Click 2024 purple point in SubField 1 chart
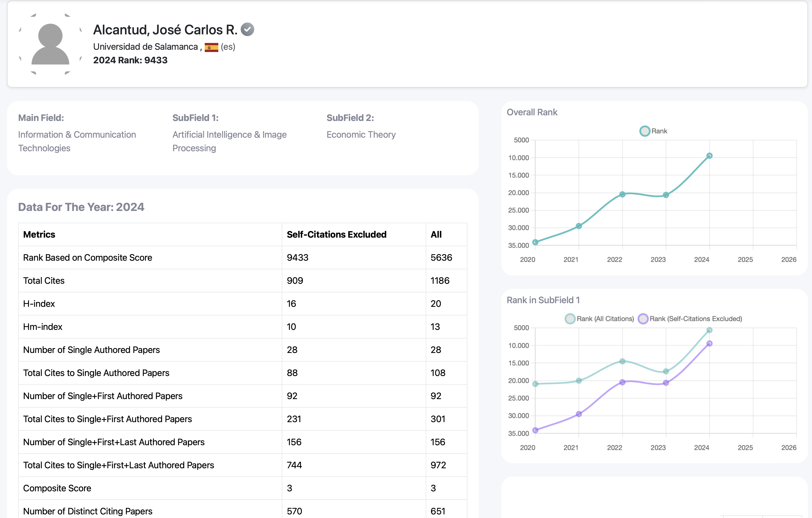This screenshot has width=812, height=518. (x=709, y=343)
